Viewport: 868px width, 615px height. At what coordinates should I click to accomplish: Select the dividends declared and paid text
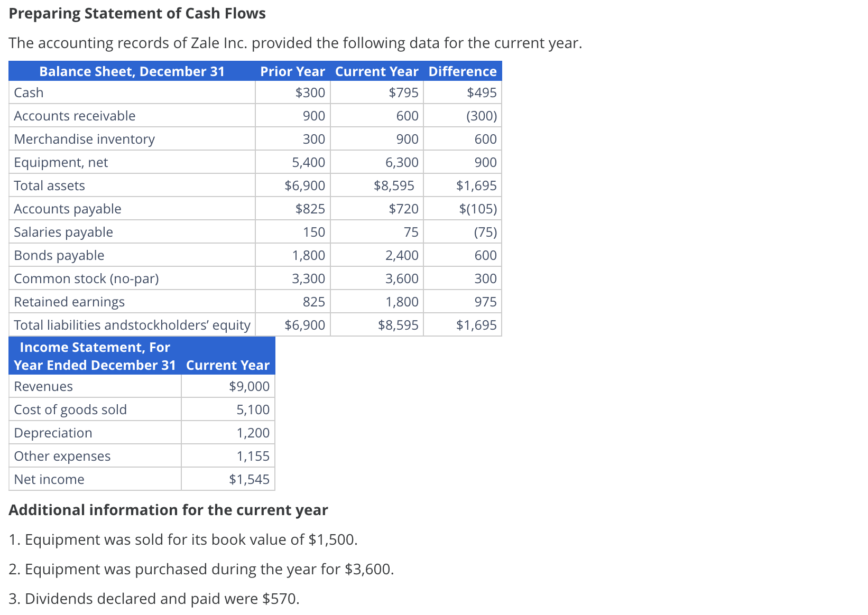(x=154, y=598)
